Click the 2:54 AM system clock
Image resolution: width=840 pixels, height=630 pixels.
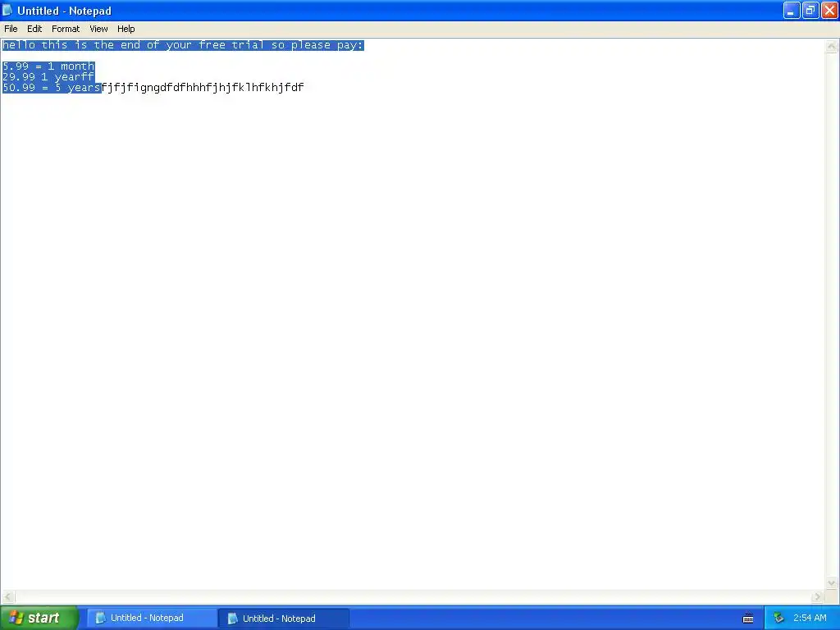pos(810,618)
